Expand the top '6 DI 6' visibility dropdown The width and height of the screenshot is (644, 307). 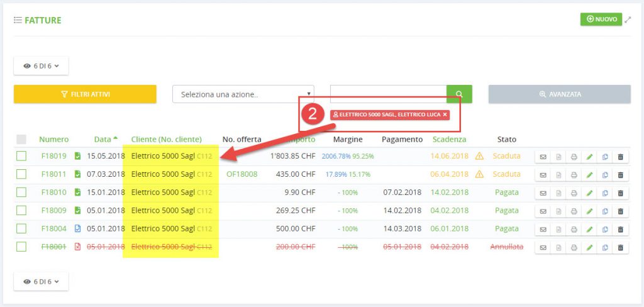(x=41, y=65)
